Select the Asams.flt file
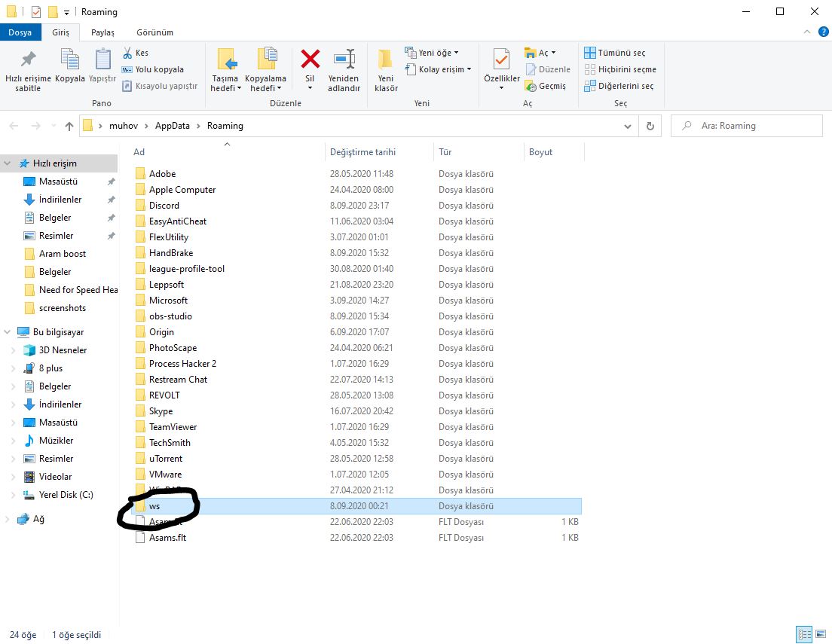 click(x=167, y=537)
